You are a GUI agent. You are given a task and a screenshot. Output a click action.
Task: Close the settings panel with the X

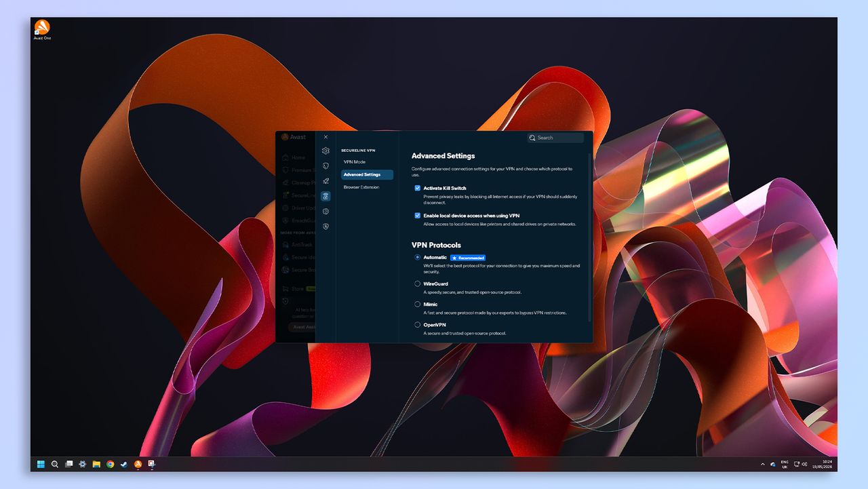point(325,137)
